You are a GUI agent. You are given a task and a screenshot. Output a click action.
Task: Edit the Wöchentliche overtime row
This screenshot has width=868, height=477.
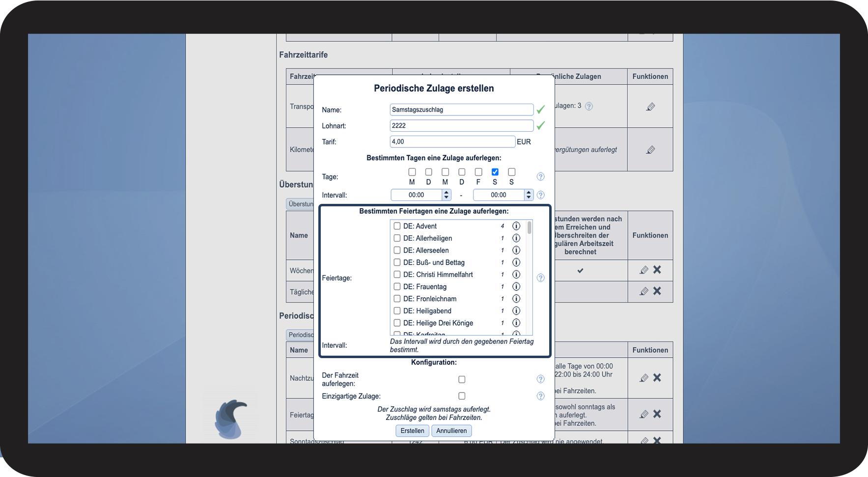click(644, 270)
